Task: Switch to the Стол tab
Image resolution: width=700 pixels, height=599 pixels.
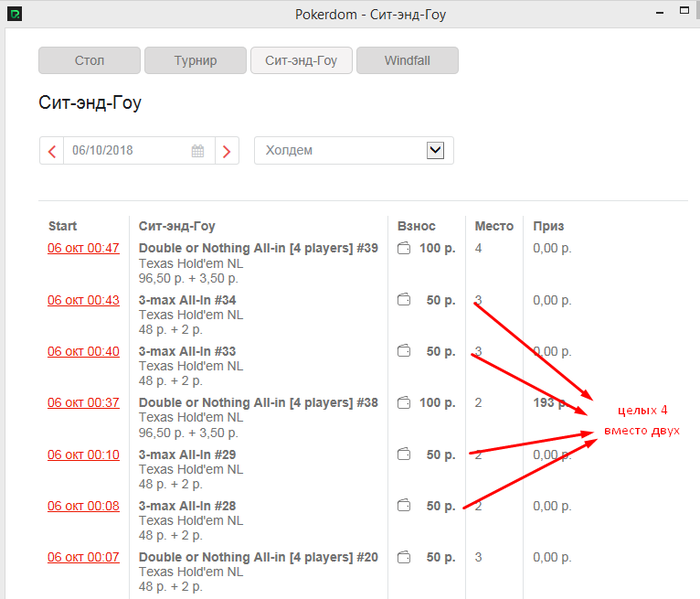Action: click(x=89, y=60)
